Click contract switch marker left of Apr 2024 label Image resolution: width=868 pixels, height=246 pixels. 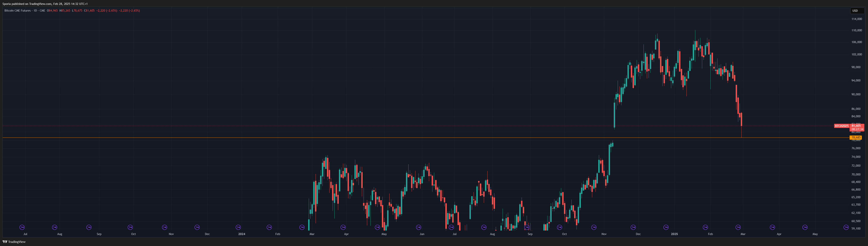(x=343, y=227)
